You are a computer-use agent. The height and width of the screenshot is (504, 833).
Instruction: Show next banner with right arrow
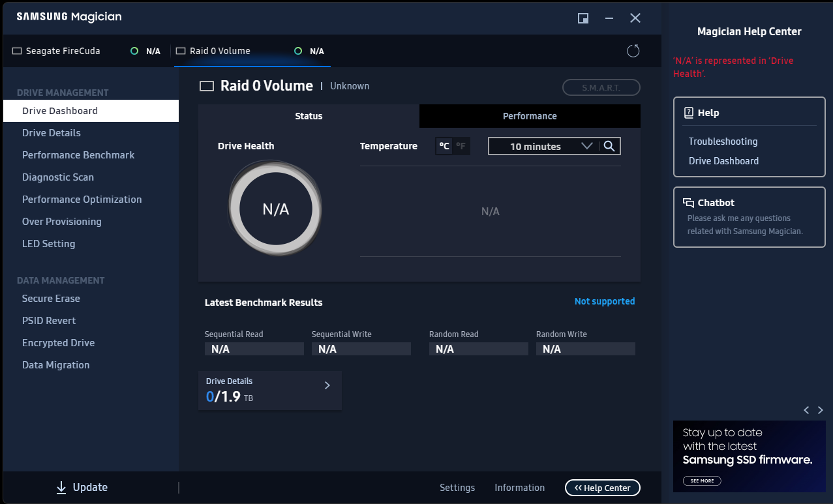pyautogui.click(x=820, y=410)
